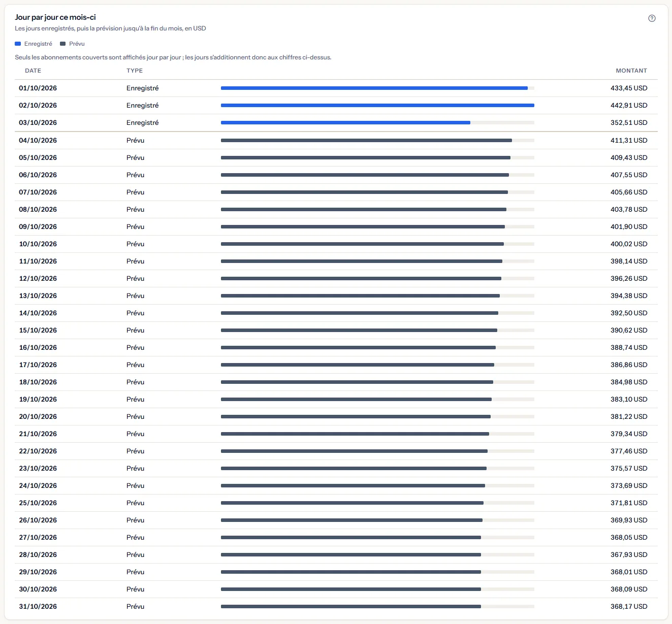Click the forecast bar for 25/10/2026
The image size is (672, 624).
[x=352, y=503]
